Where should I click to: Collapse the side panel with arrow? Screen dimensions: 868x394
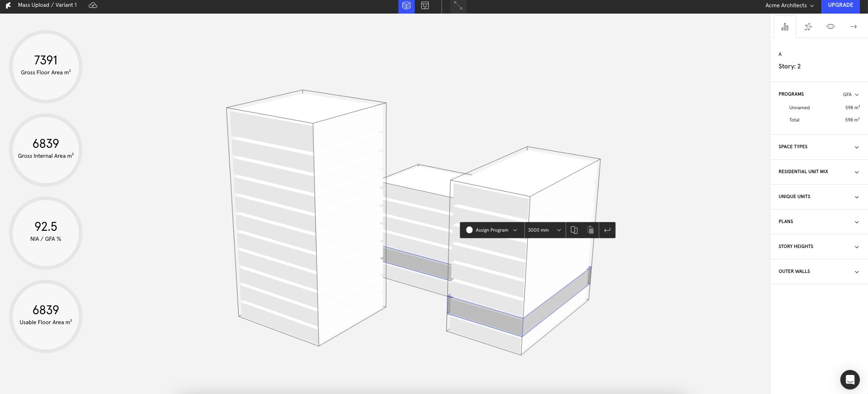853,27
